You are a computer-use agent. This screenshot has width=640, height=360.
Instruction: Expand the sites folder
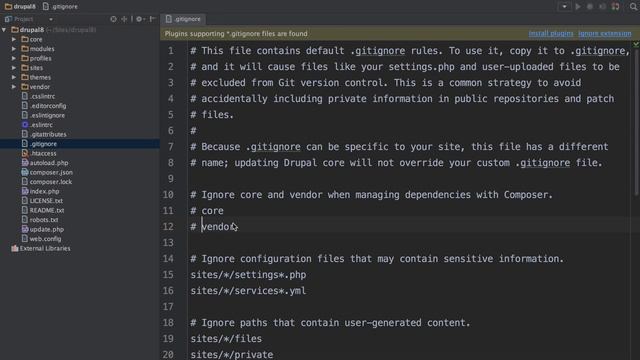pos(14,68)
